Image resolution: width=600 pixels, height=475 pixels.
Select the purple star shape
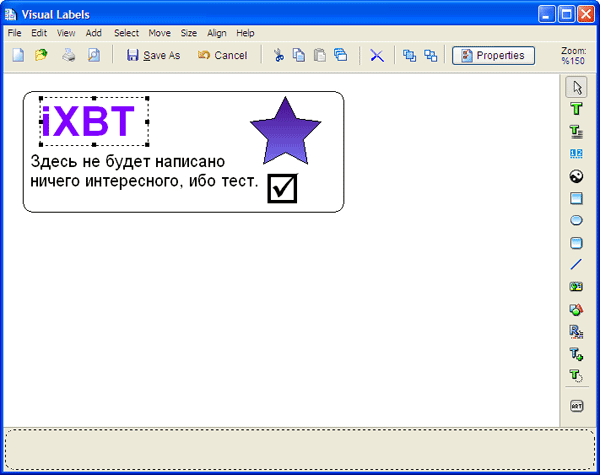tap(285, 131)
